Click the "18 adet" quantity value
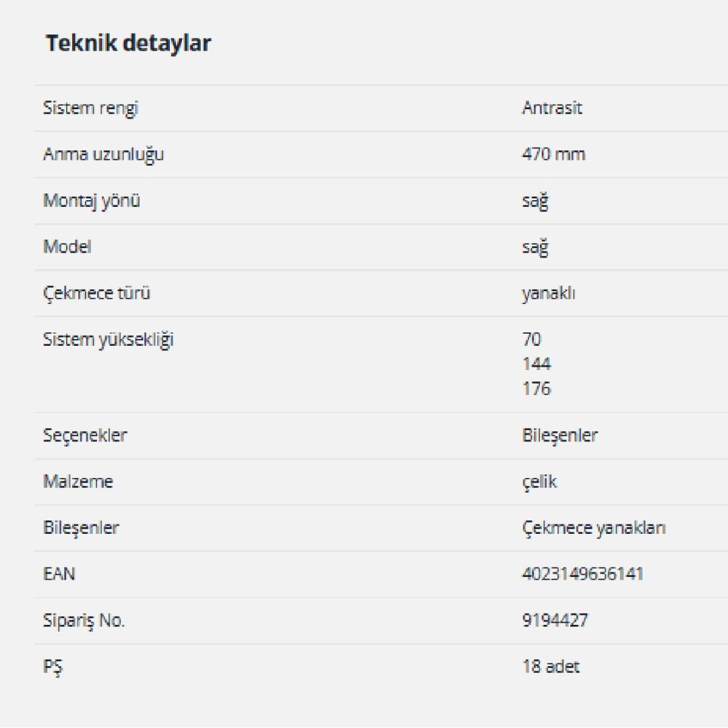The image size is (728, 728). tap(551, 667)
